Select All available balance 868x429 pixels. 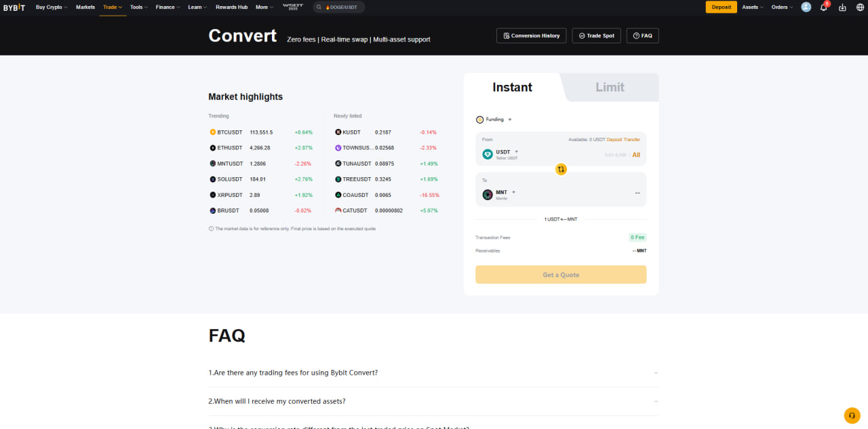(x=636, y=155)
